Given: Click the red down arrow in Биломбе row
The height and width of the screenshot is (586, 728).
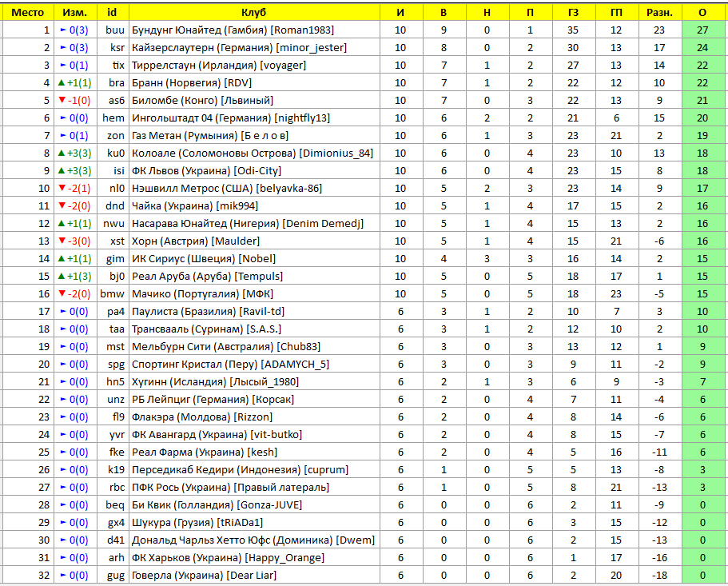Looking at the screenshot, I should tap(62, 100).
